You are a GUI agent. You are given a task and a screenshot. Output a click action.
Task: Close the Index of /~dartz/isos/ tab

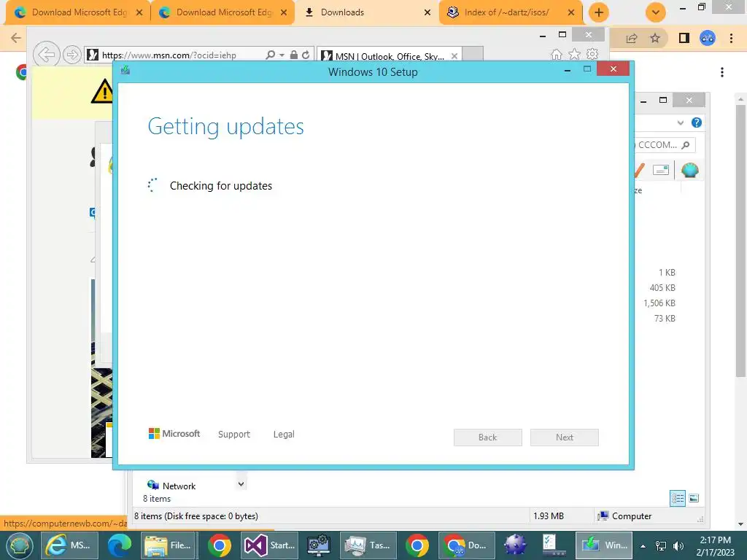point(571,12)
